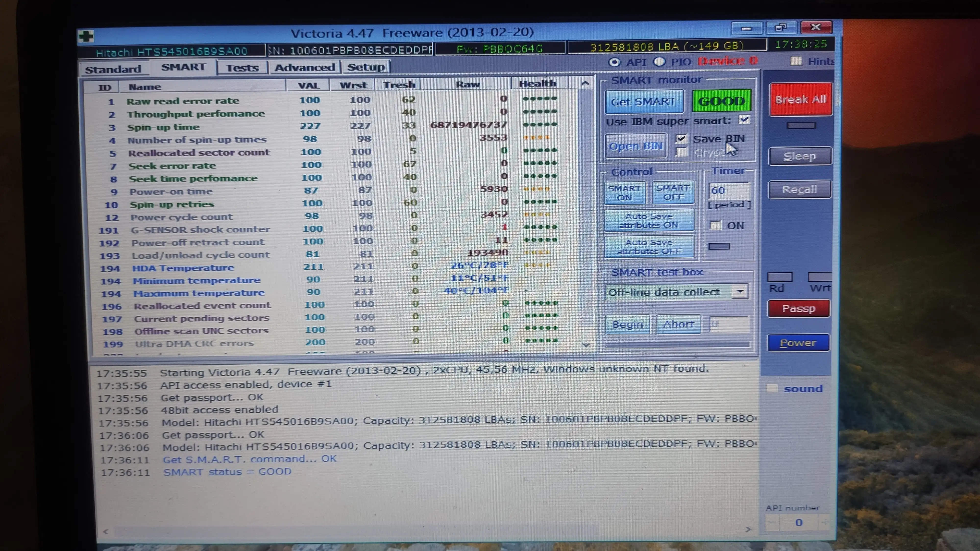Viewport: 980px width, 551px height.
Task: Open the Off-line data collect dropdown
Action: click(x=740, y=292)
